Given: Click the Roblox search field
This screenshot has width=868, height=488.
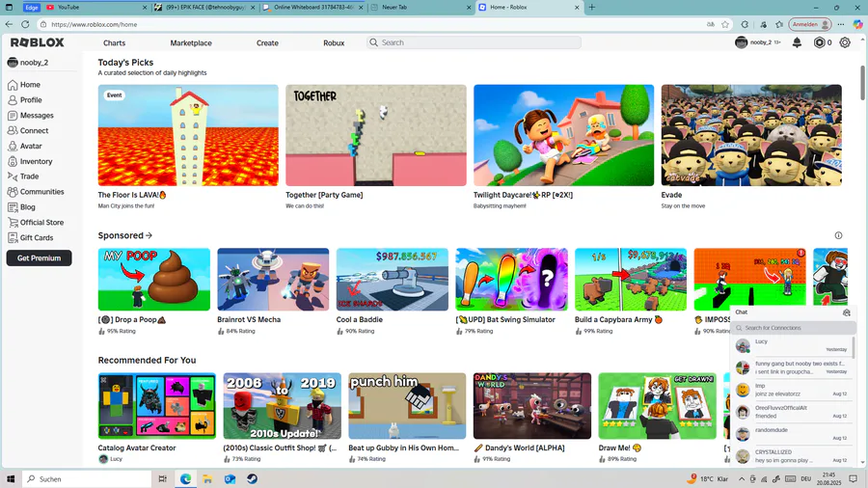Looking at the screenshot, I should click(474, 42).
